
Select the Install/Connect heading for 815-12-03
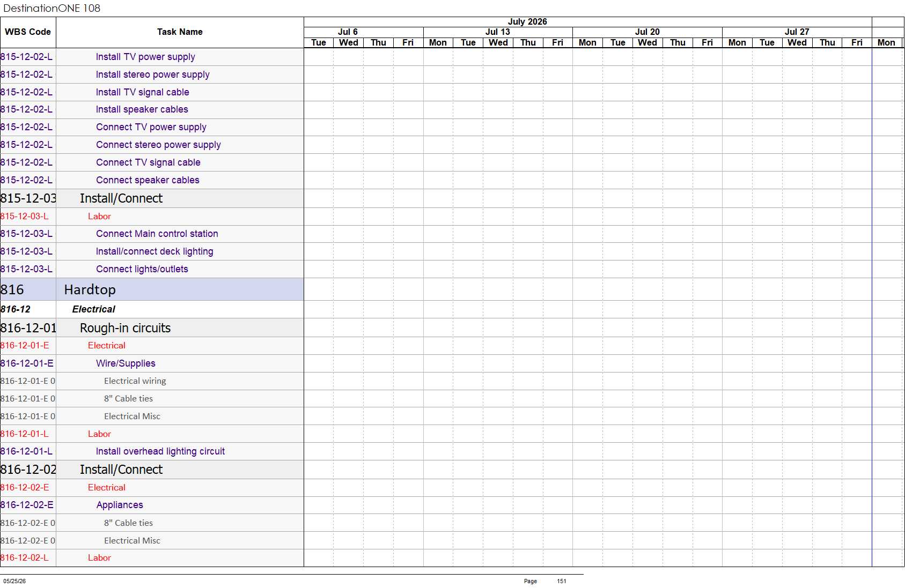[x=121, y=198]
